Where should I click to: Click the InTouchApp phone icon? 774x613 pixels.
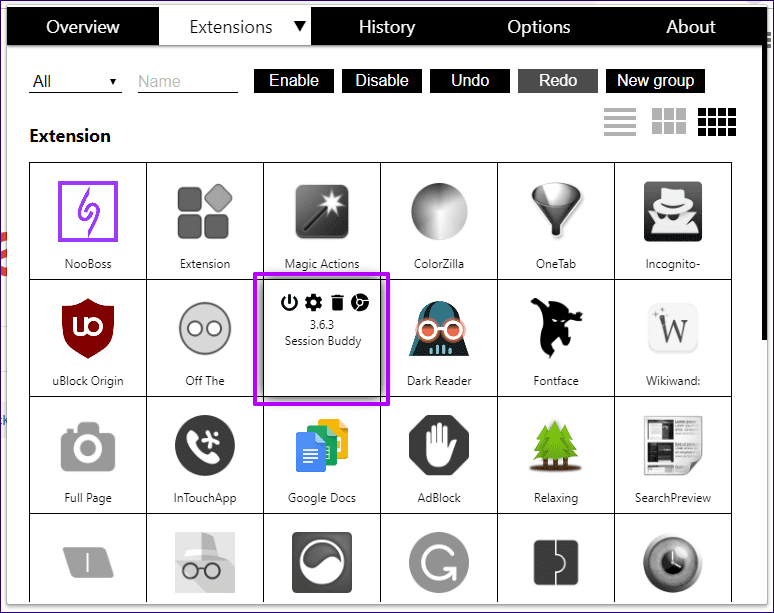(205, 445)
